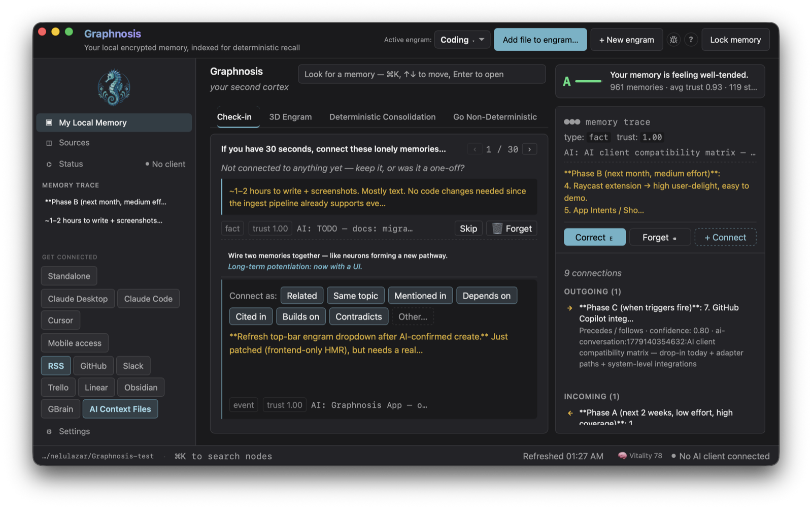The image size is (812, 509).
Task: Click the Settings gear in sidebar
Action: (x=49, y=431)
